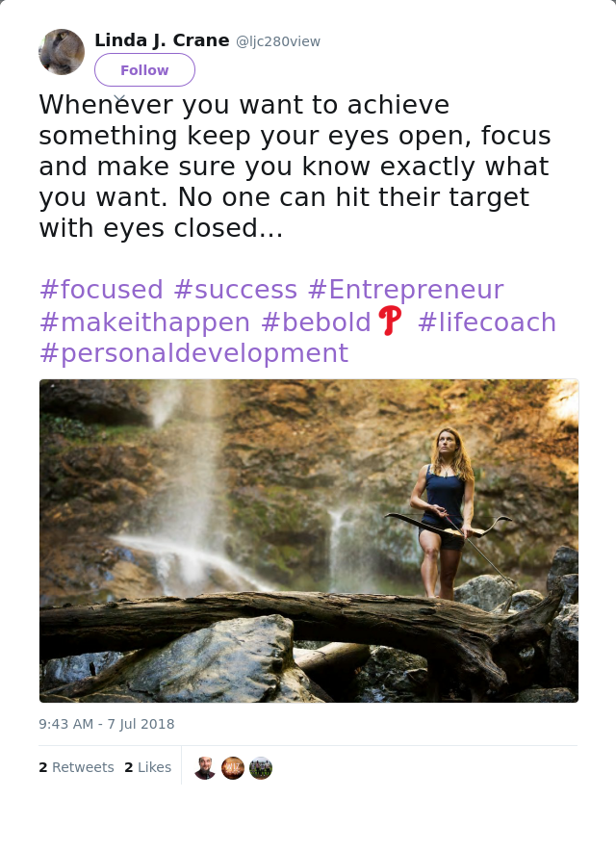Open the Linda J. Crane name link

162,40
